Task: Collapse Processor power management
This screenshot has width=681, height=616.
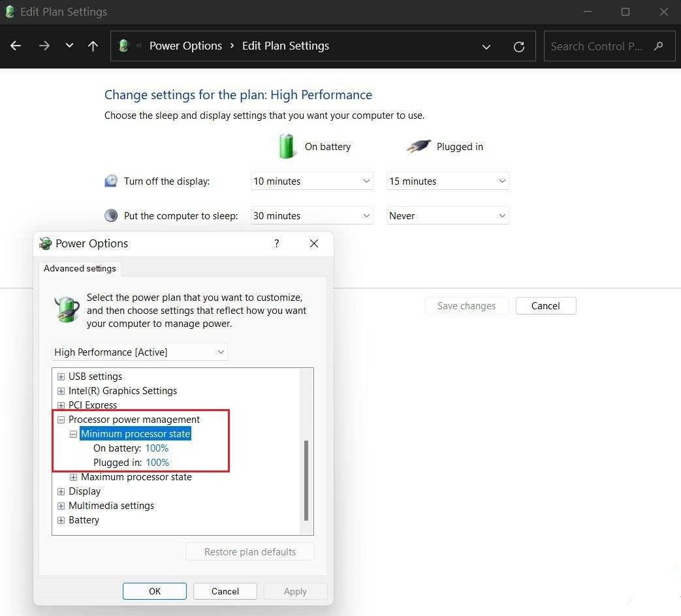Action: (x=61, y=420)
